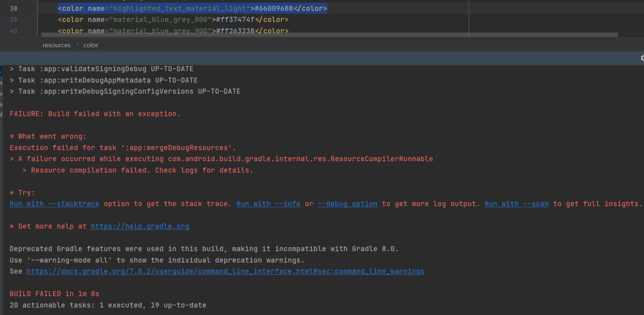Open the build panel gear settings
Viewport: 644px width, 315px height.
(x=642, y=58)
